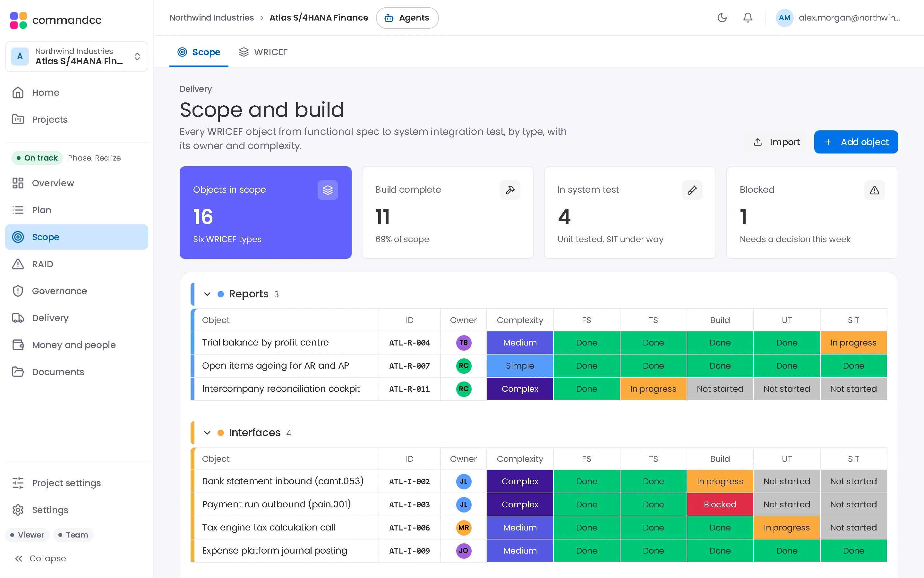Click Expense platform journal posting
This screenshot has width=924, height=578.
pos(275,550)
